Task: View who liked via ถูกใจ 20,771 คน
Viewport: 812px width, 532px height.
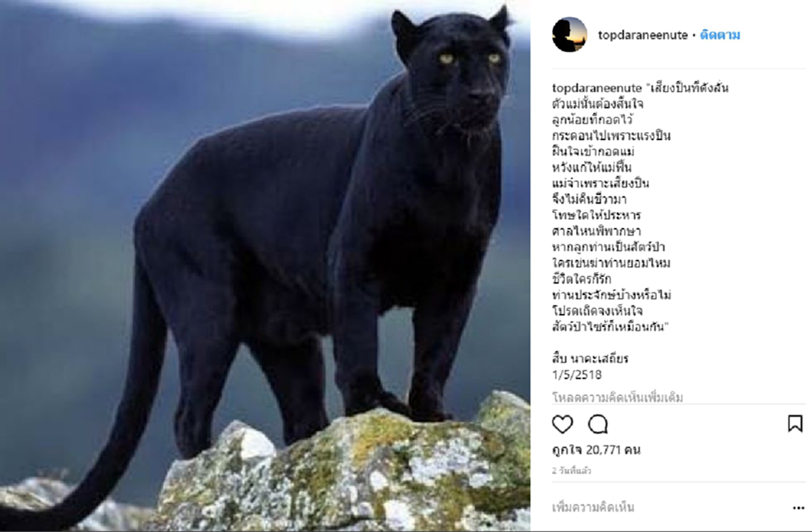Action: (x=596, y=450)
